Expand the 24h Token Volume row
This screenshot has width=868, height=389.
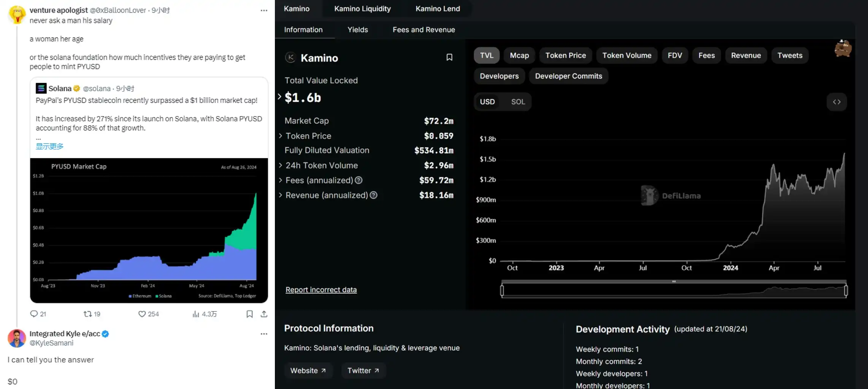point(280,165)
